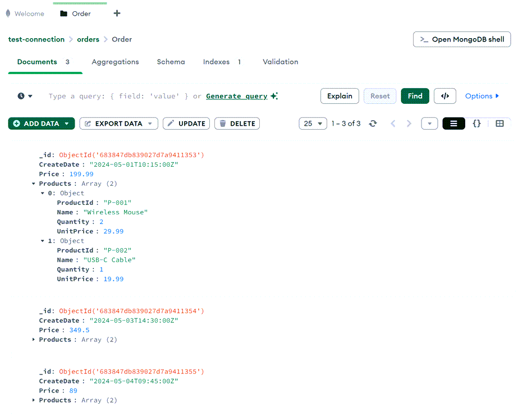Viewport: 518px width, 420px height.
Task: Refresh the documents list
Action: coord(373,124)
